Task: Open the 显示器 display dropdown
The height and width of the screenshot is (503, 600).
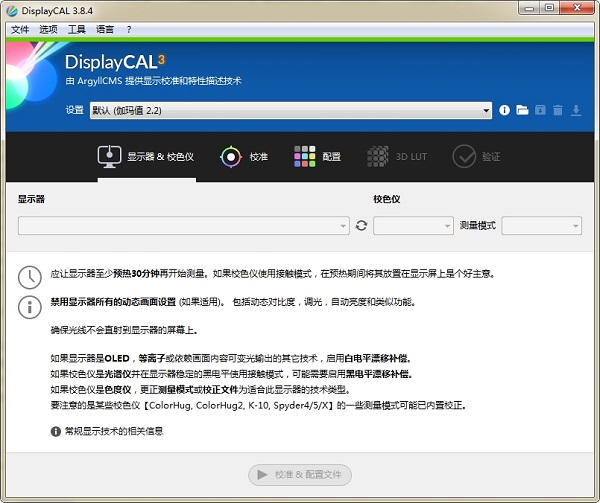Action: click(184, 226)
